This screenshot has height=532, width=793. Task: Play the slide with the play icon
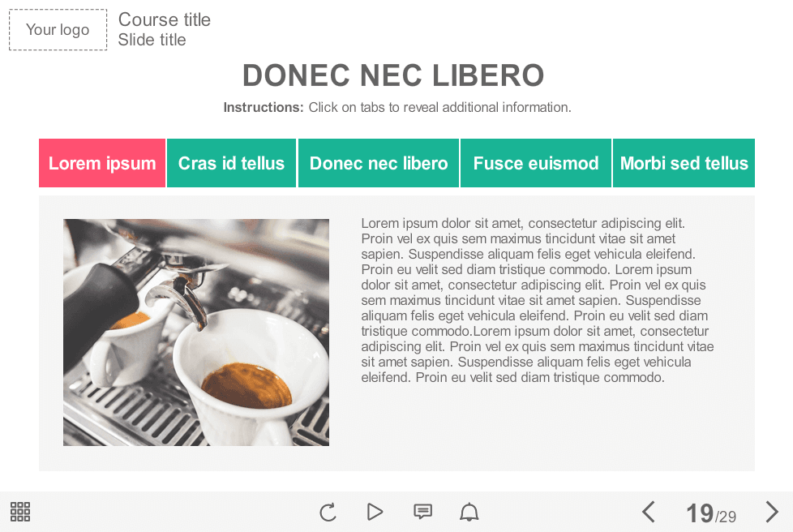tap(375, 512)
